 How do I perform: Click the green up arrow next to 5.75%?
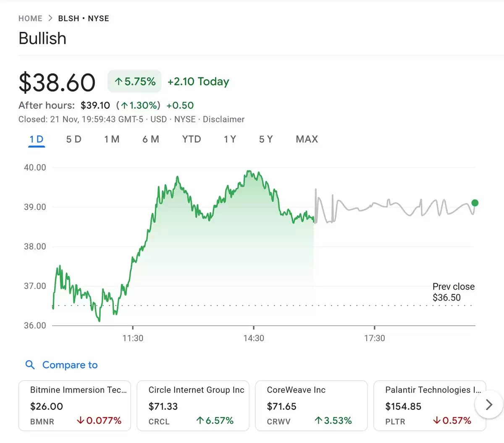coord(119,81)
